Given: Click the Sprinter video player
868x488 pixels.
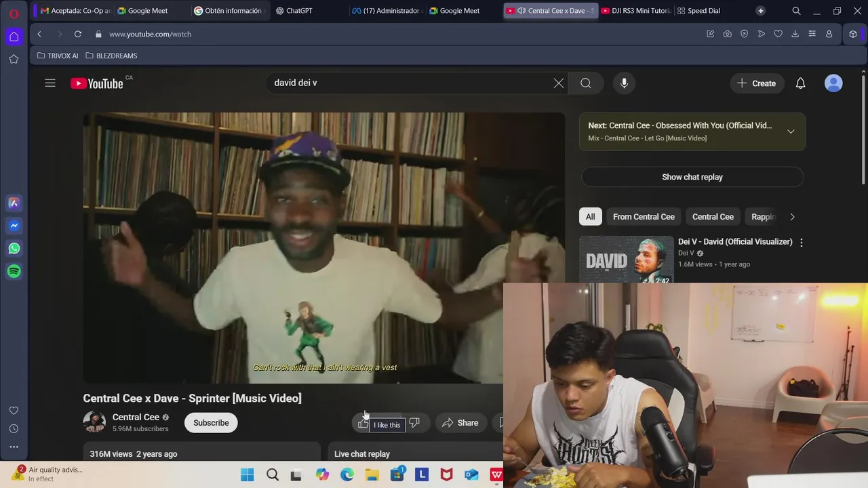Looking at the screenshot, I should [x=324, y=248].
